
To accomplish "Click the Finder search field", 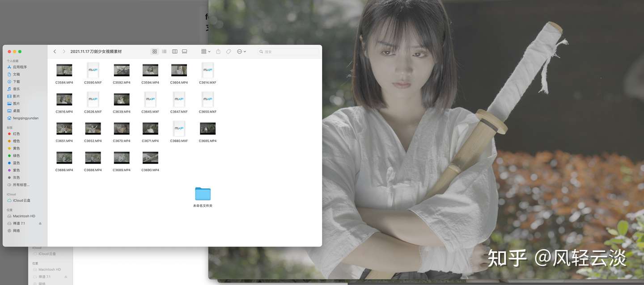I will click(x=288, y=52).
